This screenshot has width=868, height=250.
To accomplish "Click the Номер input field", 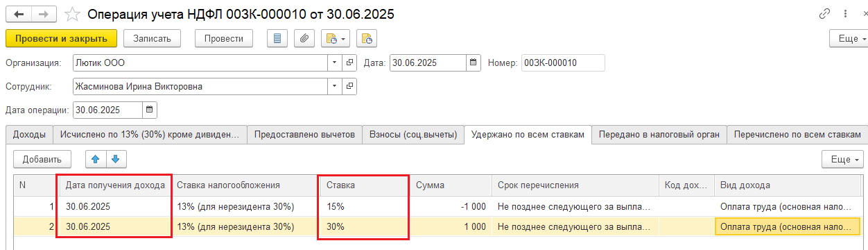I will [x=563, y=62].
